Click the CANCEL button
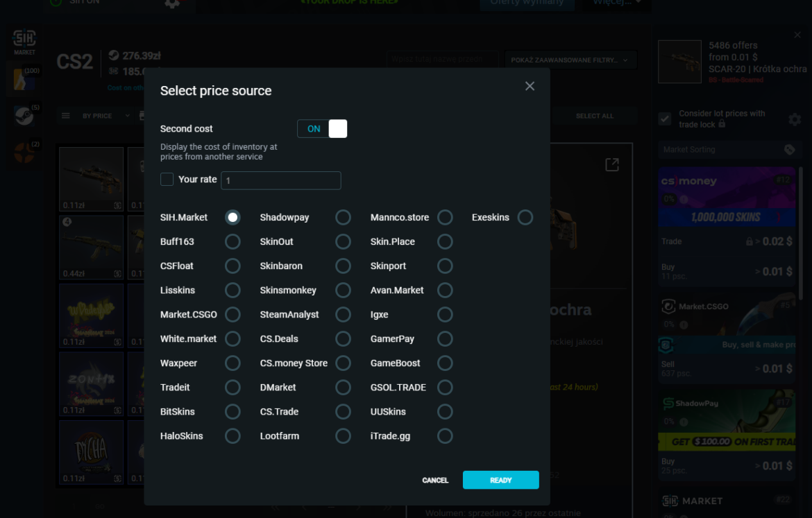Image resolution: width=812 pixels, height=518 pixels. tap(435, 481)
